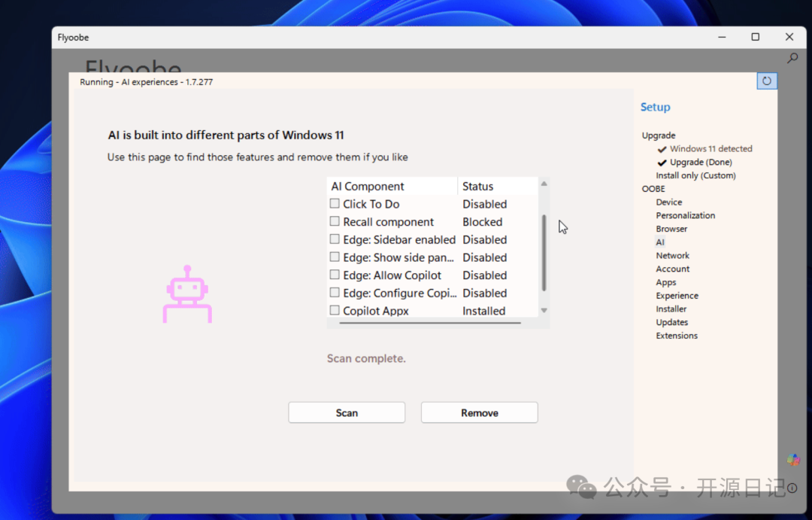Click checkmark beside Upgrade (Done)
This screenshot has height=520, width=812.
[x=662, y=163]
